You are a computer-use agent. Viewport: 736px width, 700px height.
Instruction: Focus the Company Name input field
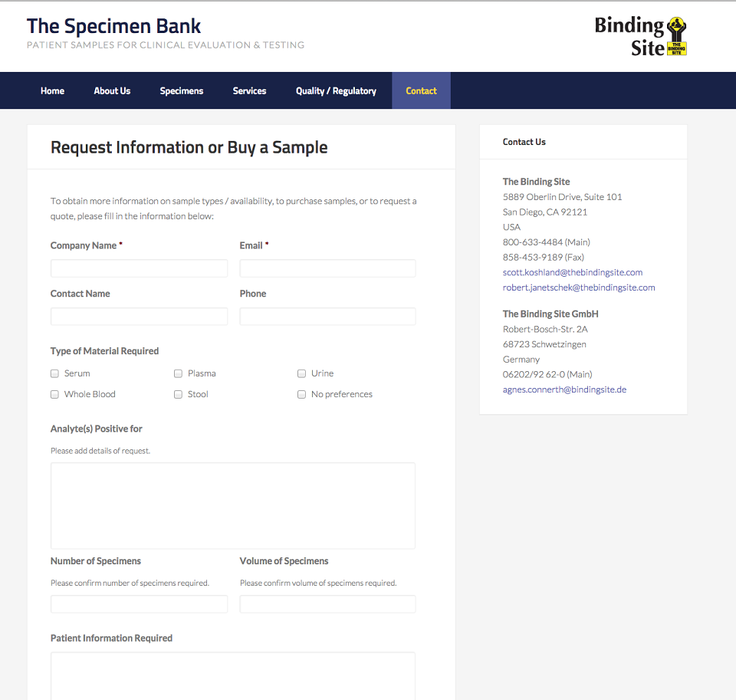click(x=139, y=268)
